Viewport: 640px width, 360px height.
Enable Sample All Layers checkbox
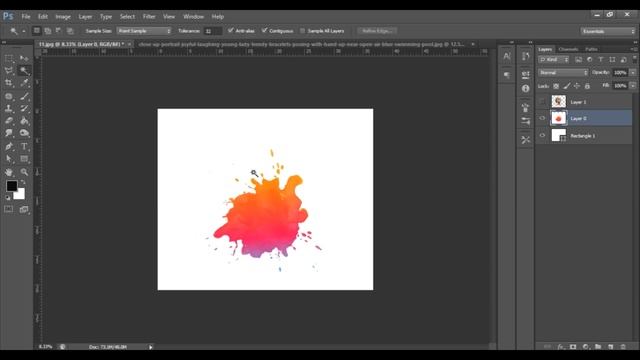302,31
